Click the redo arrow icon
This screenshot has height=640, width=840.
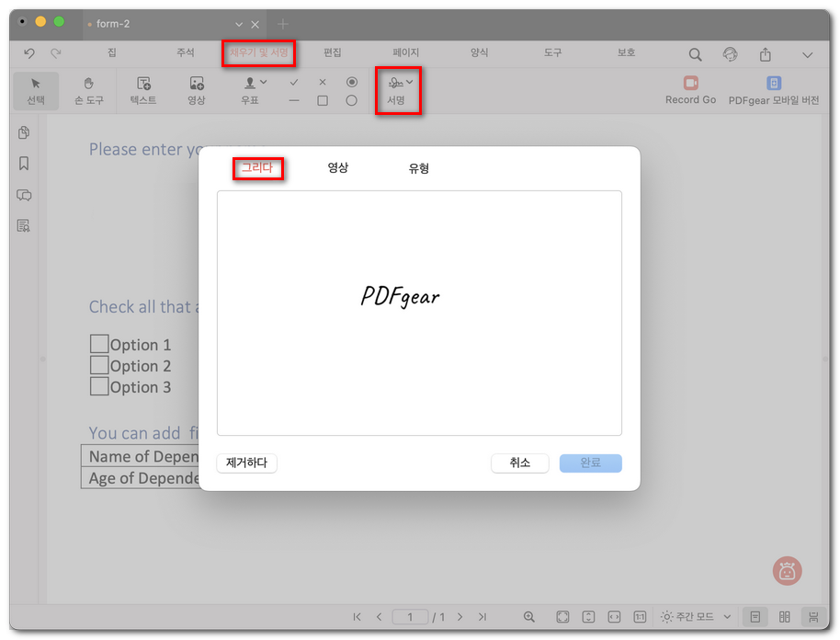point(56,53)
